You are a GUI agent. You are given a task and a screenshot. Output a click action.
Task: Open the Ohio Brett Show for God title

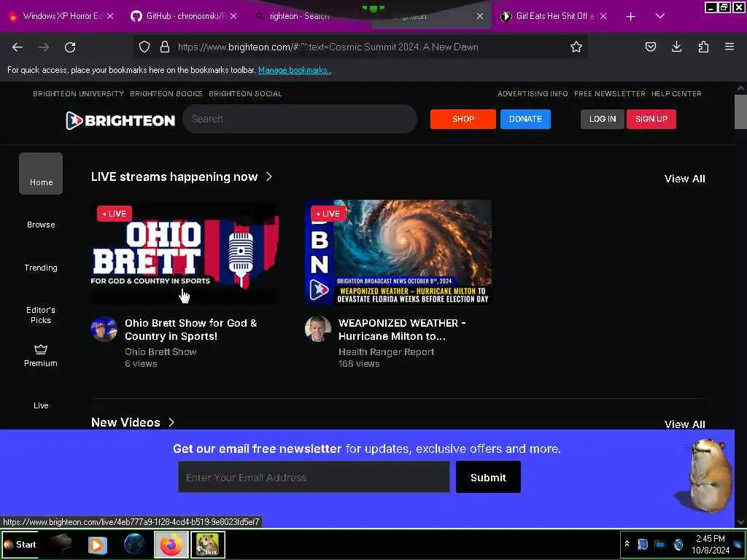click(190, 330)
